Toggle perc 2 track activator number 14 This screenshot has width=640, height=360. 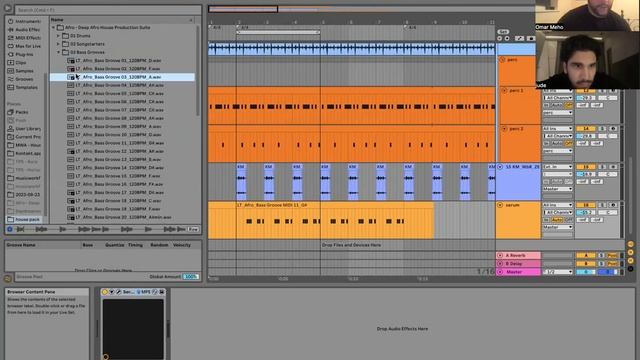tap(586, 129)
